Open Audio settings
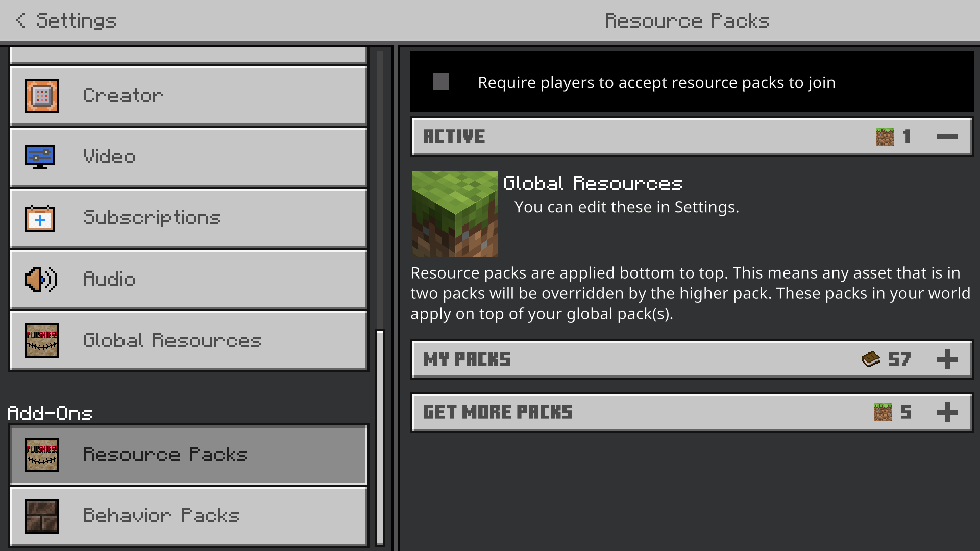980x551 pixels. click(189, 280)
